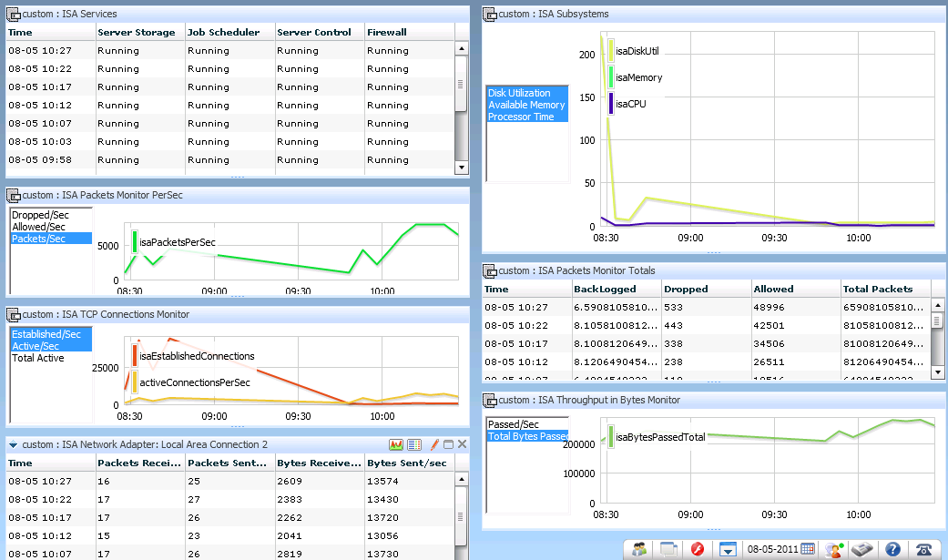Image resolution: width=948 pixels, height=560 pixels.
Task: Click Dropped value 533 in Packets Totals
Action: click(674, 307)
